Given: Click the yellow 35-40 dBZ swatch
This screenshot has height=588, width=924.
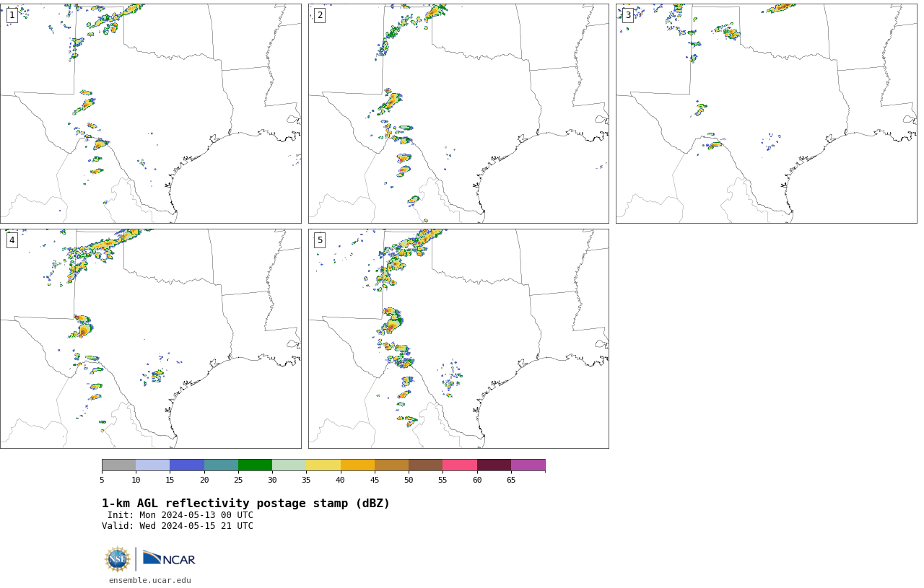Looking at the screenshot, I should (323, 465).
